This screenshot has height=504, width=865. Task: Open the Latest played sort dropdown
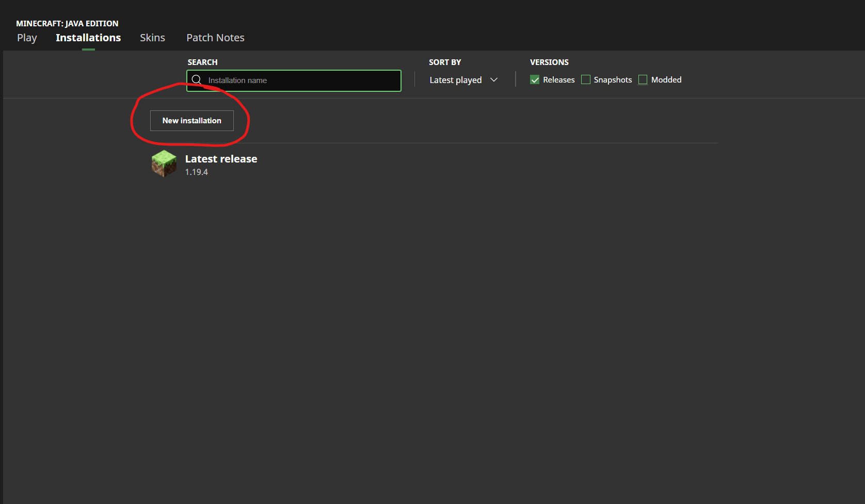463,80
